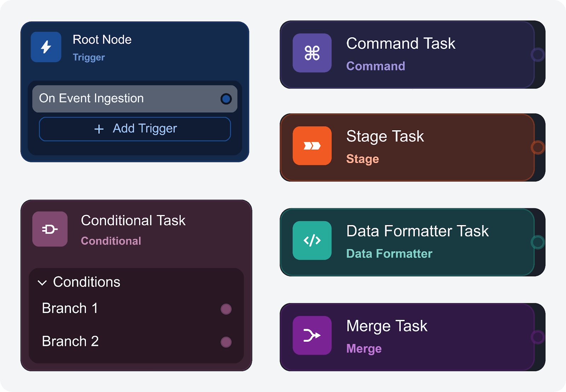Select the Branch 1 connector dot

coord(226,309)
